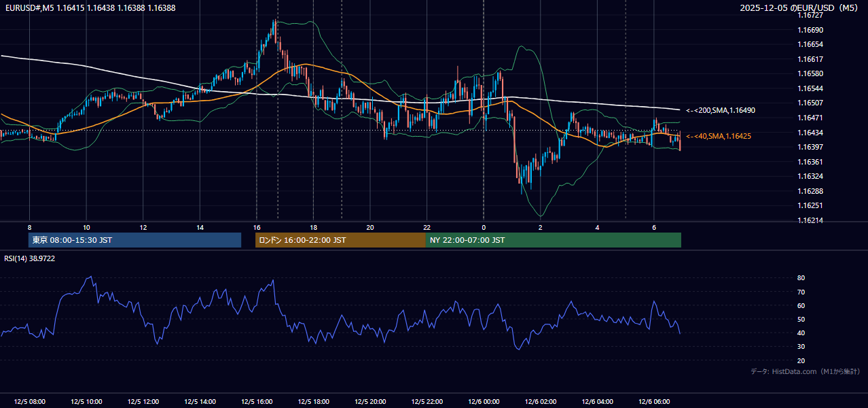The width and height of the screenshot is (868, 408).
Task: Select the 200 SMA label 1.16490
Action: pos(721,110)
